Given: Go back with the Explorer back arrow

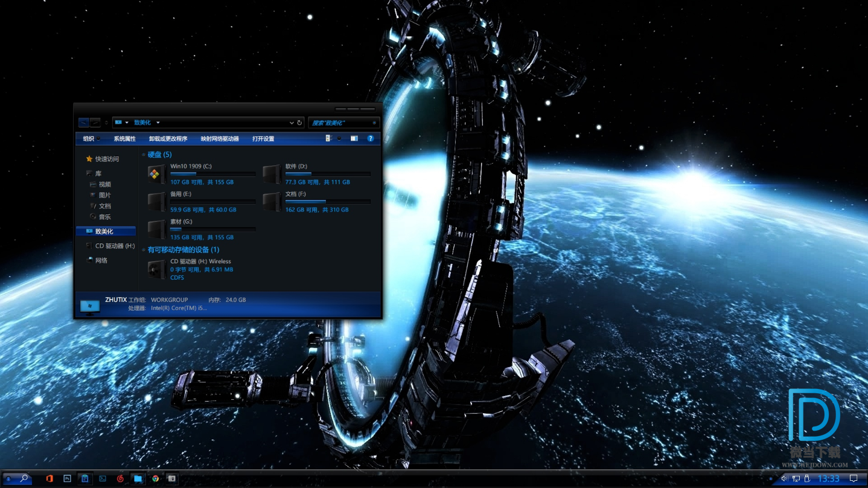Looking at the screenshot, I should [x=84, y=123].
